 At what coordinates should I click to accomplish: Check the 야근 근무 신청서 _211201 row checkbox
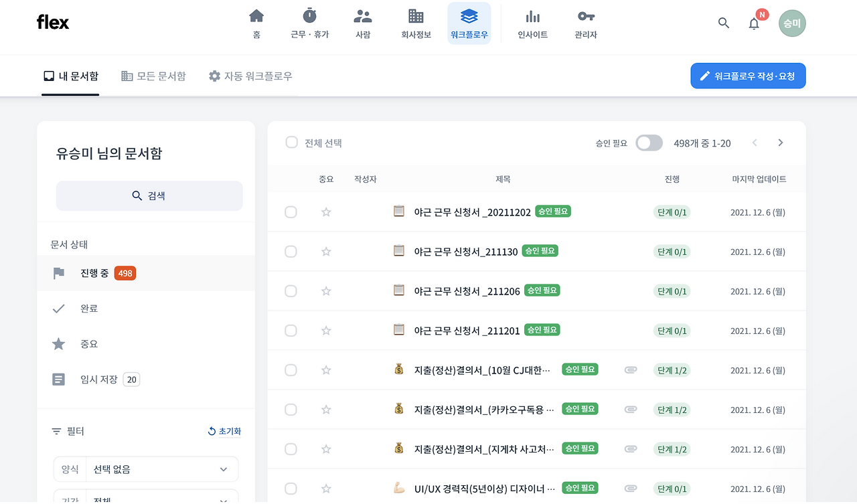click(x=291, y=331)
